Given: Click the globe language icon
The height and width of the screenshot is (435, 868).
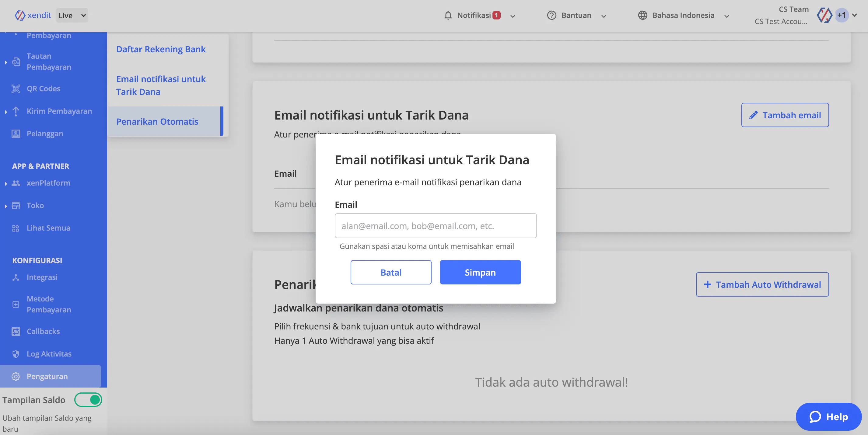Looking at the screenshot, I should [x=642, y=16].
